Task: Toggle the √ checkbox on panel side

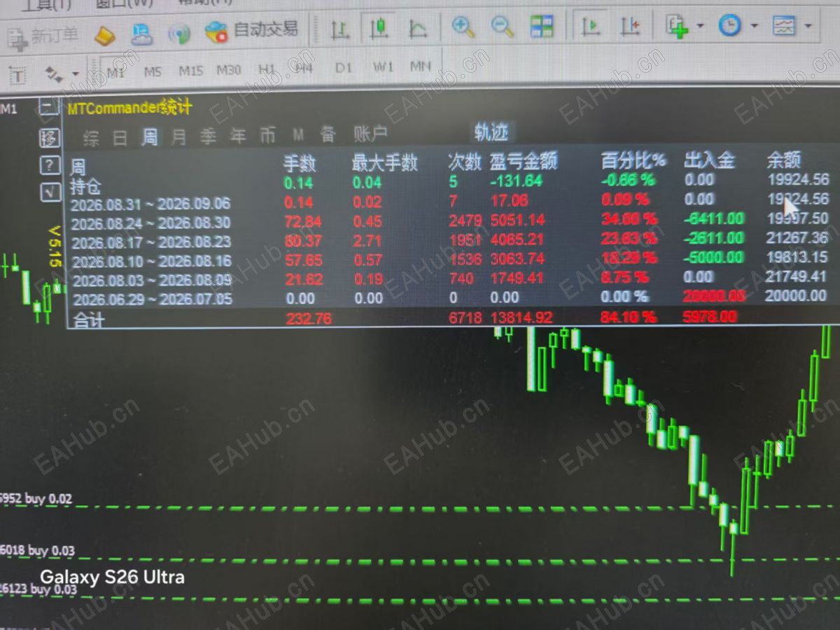Action: (x=50, y=191)
